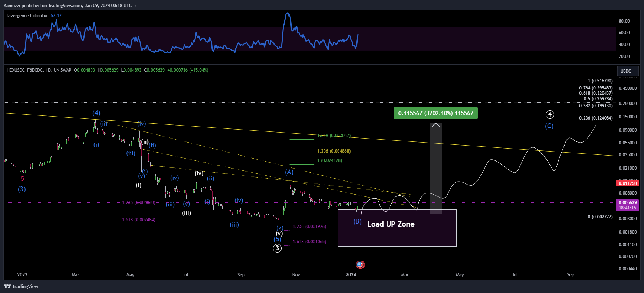Click the 0.055000 price scale value
644x293 pixels.
628,143
